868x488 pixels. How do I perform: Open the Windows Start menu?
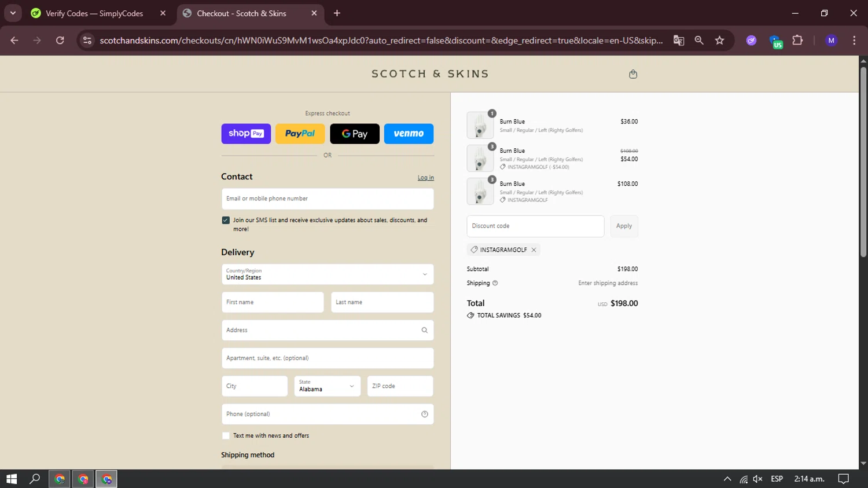[12, 479]
